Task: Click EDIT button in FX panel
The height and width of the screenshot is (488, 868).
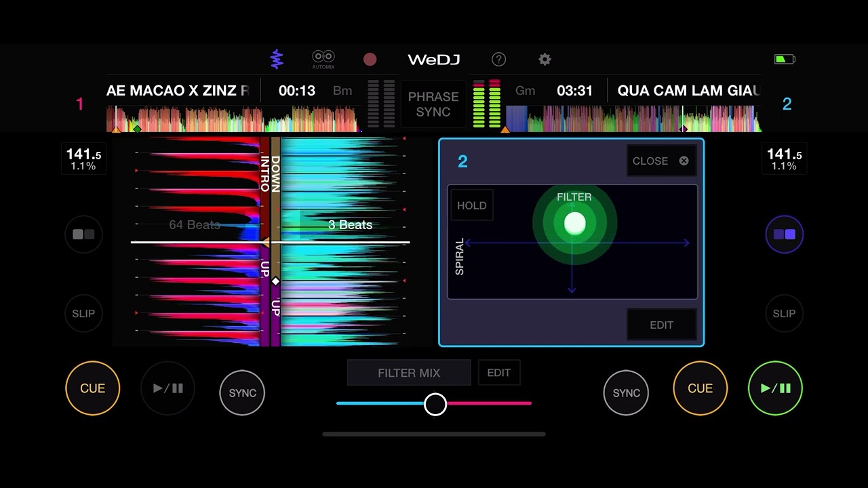Action: pos(661,325)
